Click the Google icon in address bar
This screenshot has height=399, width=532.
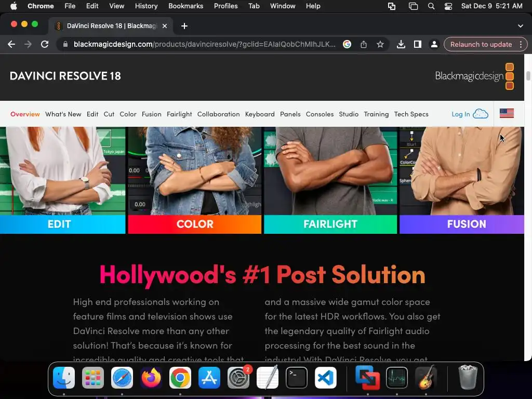[347, 45]
